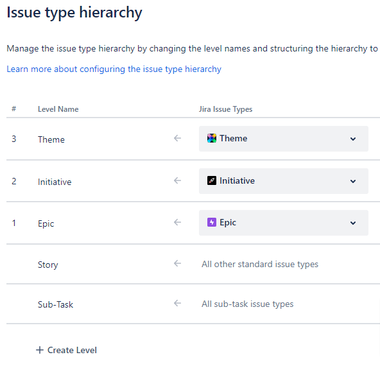Expand the Theme issue type dropdown chevron
Viewport: 380px width, 368px height.
click(353, 139)
